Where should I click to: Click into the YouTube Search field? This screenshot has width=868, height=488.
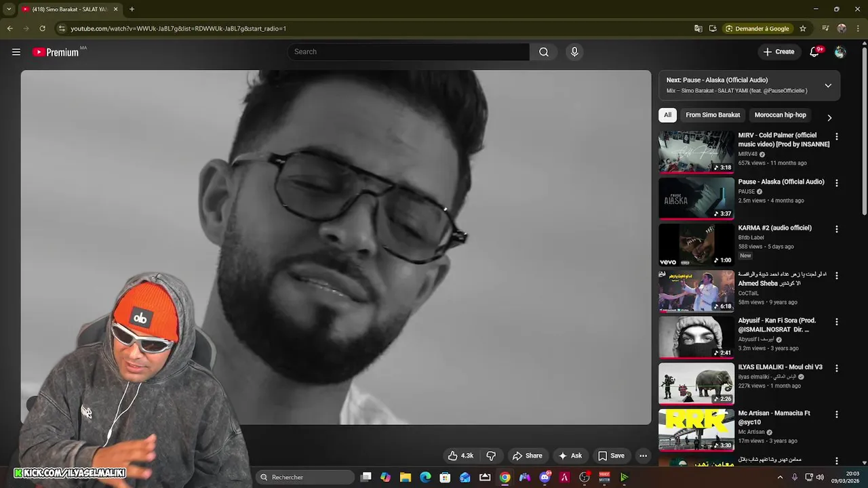click(x=409, y=52)
